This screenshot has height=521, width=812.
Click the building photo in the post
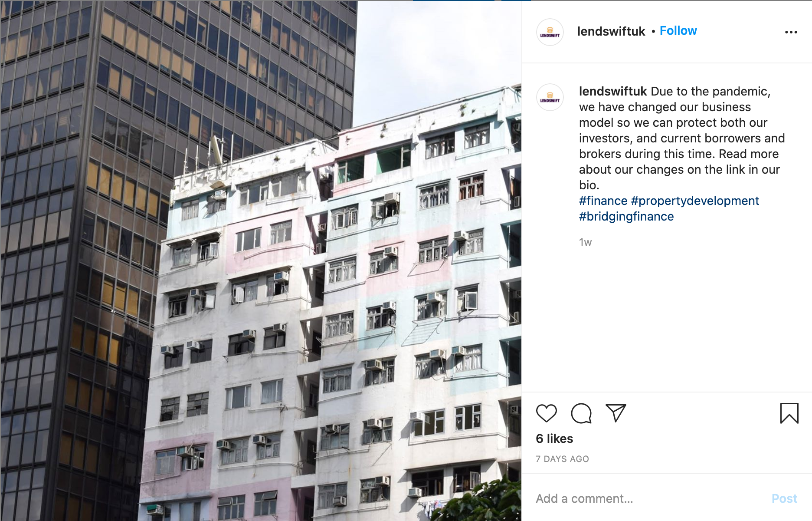tap(261, 260)
